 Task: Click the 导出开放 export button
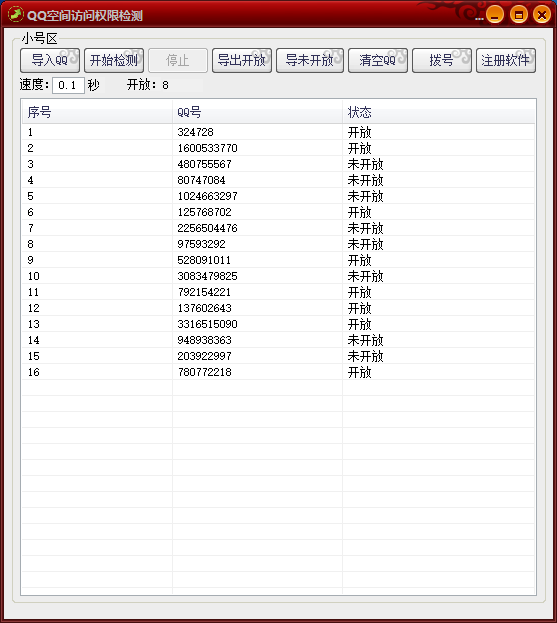[x=242, y=60]
